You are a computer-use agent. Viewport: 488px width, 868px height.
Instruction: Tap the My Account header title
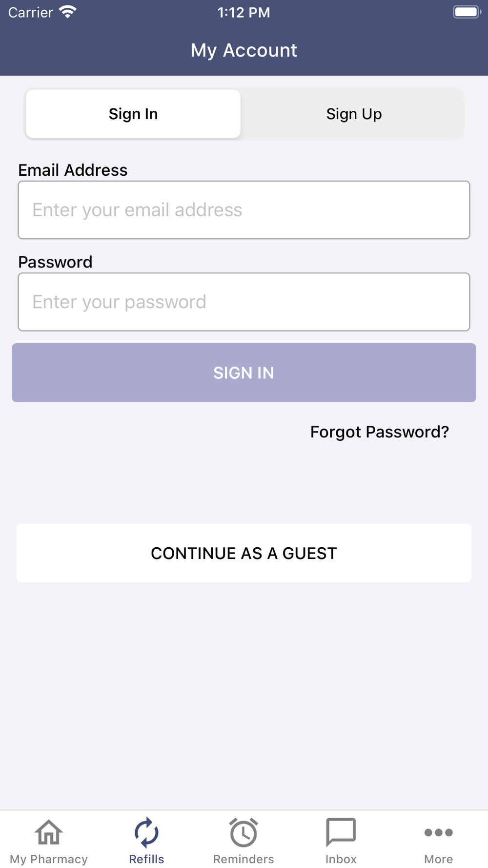coord(244,50)
